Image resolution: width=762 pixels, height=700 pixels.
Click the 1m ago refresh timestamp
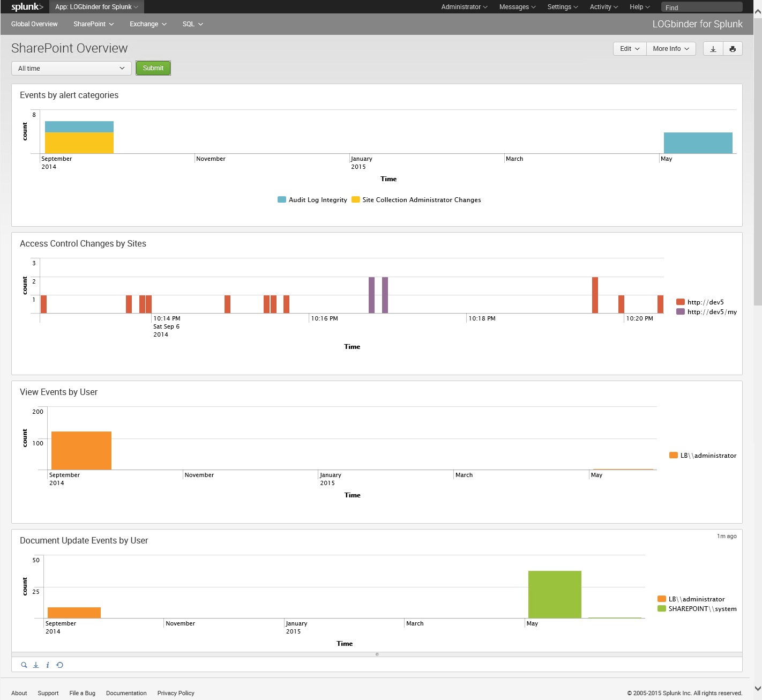[727, 536]
